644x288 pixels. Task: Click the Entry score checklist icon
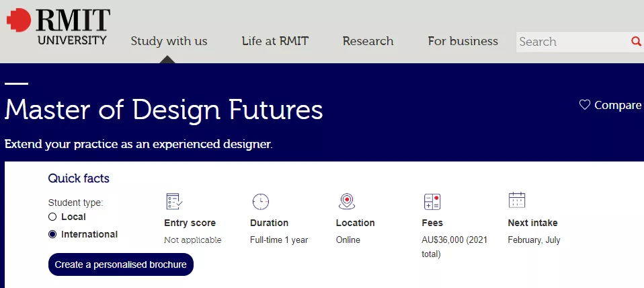tap(174, 201)
